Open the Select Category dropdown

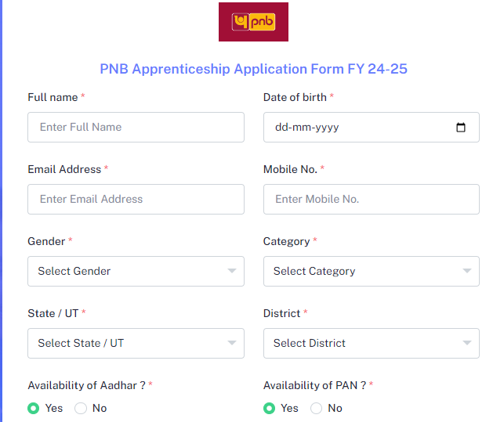pos(372,271)
